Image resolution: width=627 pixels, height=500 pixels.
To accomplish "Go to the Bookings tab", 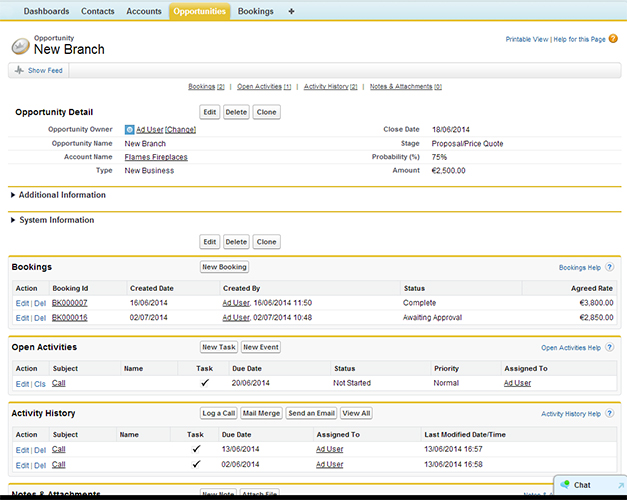I will pos(256,11).
